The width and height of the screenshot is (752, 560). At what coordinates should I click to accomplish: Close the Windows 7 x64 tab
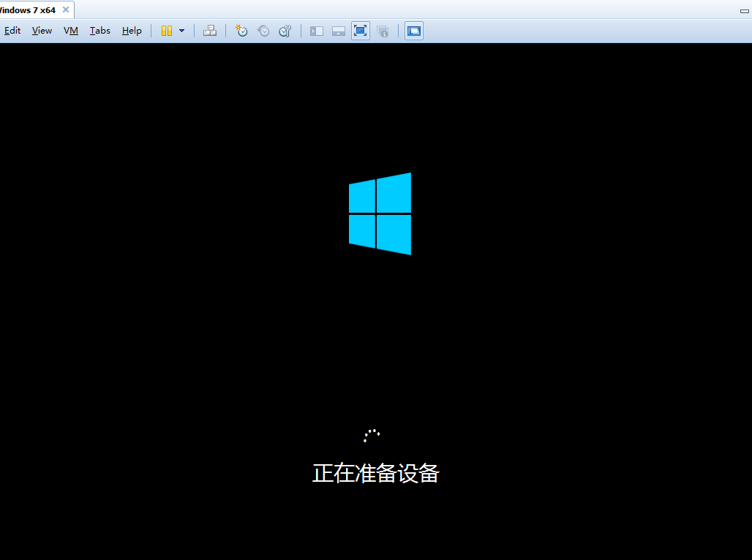(x=66, y=10)
